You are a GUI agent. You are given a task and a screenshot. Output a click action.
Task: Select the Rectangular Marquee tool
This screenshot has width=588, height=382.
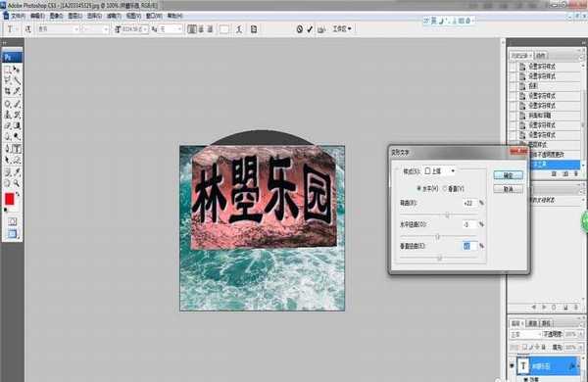pyautogui.click(x=8, y=70)
